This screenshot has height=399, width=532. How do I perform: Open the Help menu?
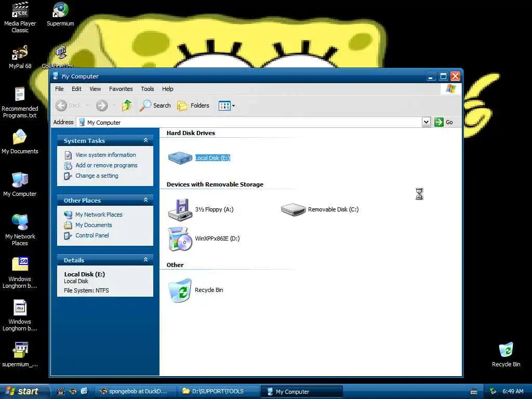[168, 89]
